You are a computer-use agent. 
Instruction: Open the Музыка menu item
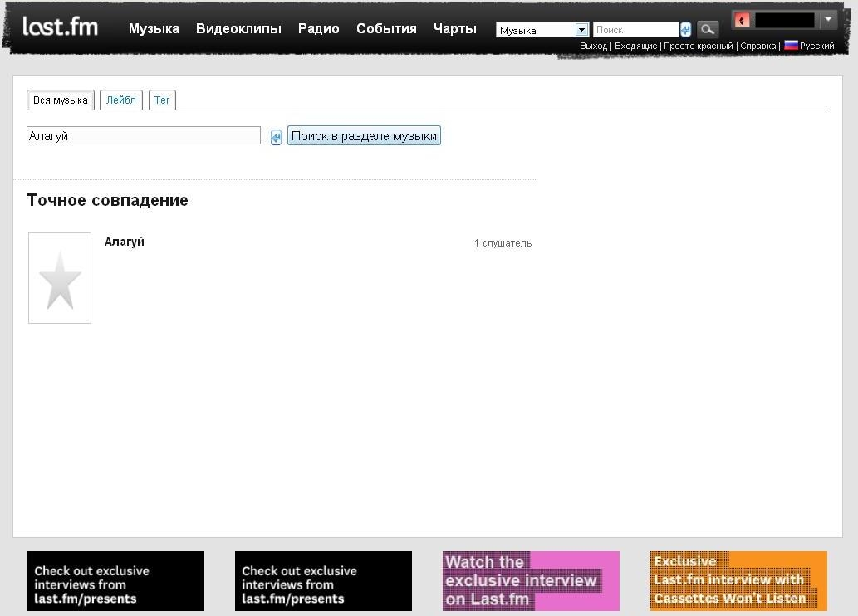(x=154, y=28)
